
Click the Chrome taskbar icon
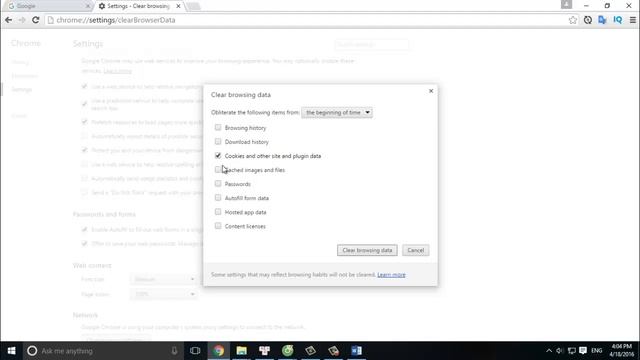[x=218, y=351]
